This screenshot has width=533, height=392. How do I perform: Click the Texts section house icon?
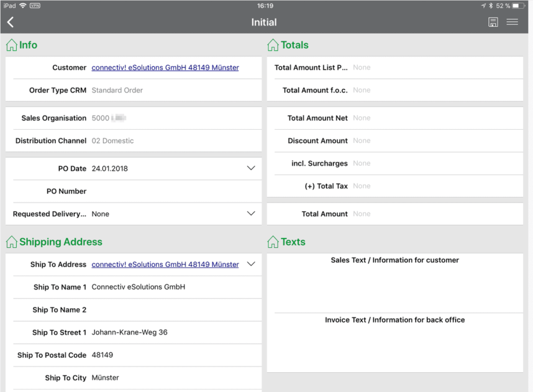coord(273,242)
